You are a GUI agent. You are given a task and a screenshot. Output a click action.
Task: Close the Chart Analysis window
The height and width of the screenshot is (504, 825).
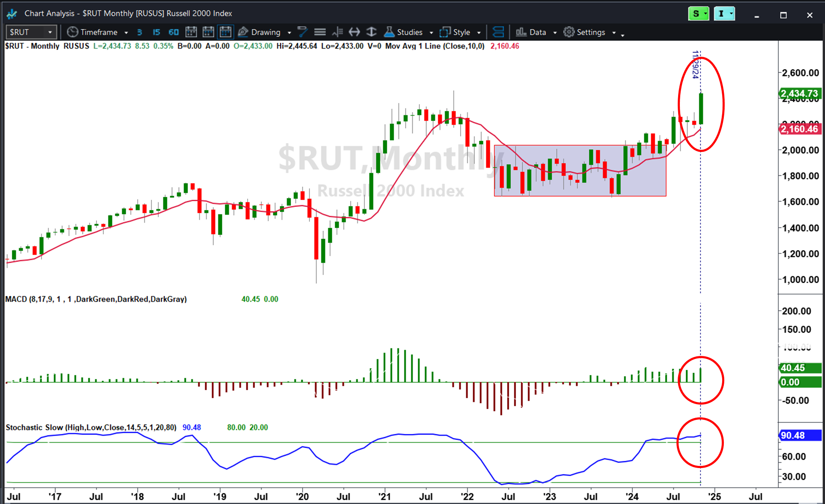[810, 15]
